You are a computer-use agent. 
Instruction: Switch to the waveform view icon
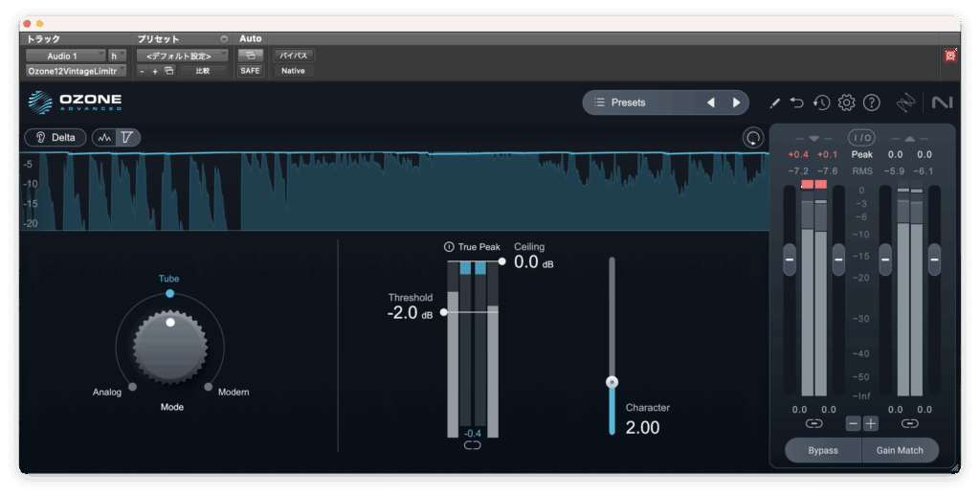[x=104, y=138]
